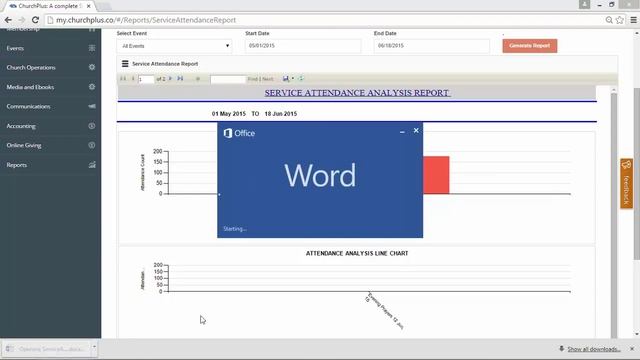
Task: Click the hamburger icon beside Service Attendance Report
Action: 125,64
